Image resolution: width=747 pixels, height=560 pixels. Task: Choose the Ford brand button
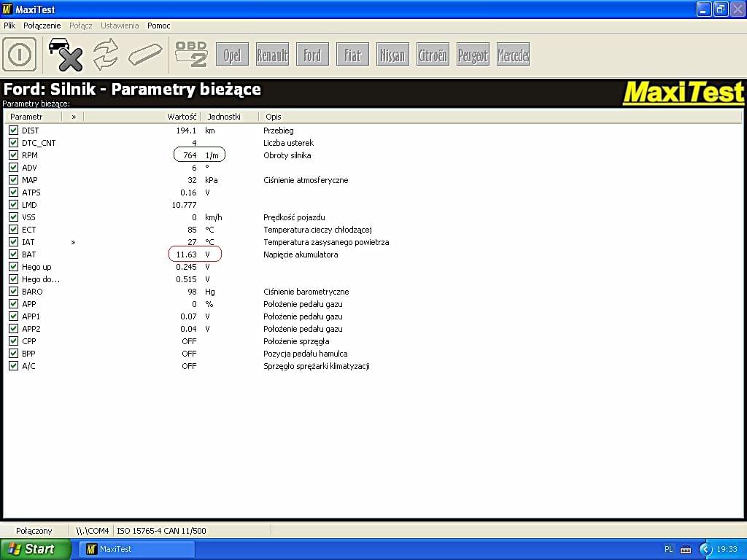click(312, 54)
